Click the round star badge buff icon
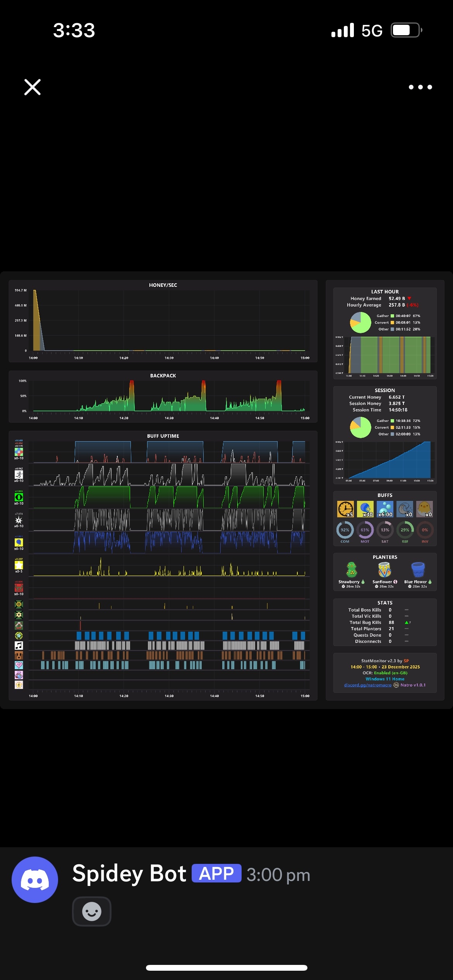This screenshot has height=980, width=453. point(19,636)
